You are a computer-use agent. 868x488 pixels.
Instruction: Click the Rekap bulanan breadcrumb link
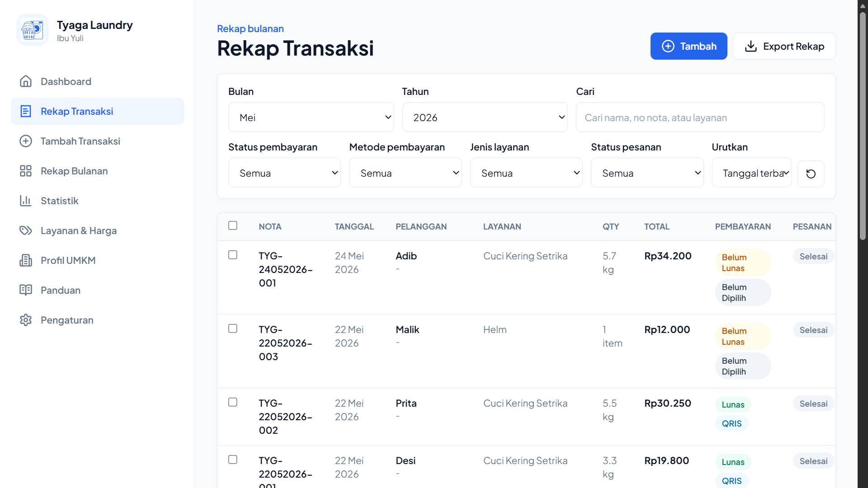click(250, 28)
